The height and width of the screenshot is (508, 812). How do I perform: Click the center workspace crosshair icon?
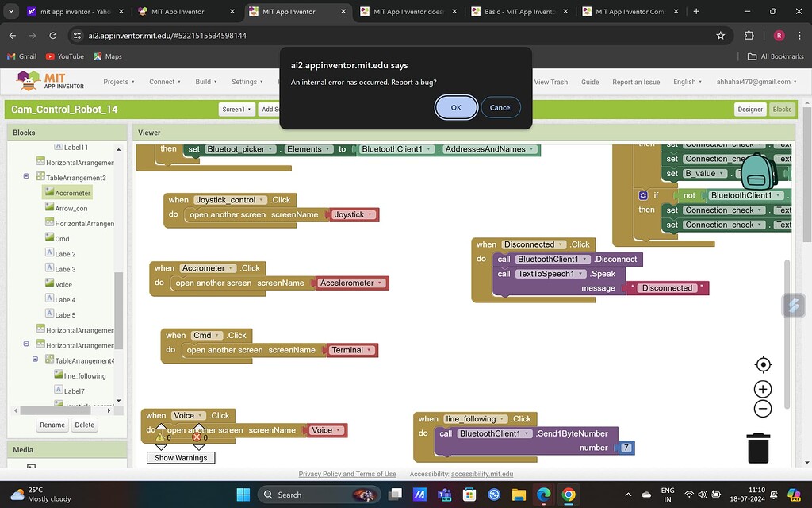point(763,365)
